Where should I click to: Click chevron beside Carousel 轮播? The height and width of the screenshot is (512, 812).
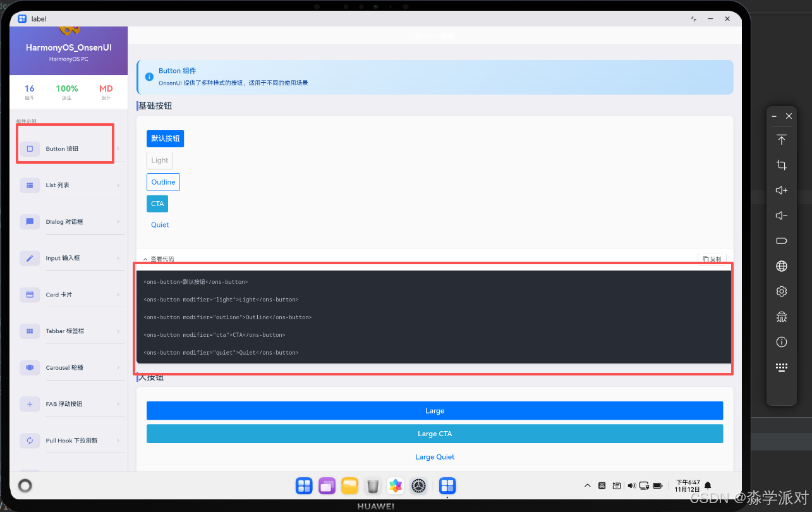[x=118, y=367]
